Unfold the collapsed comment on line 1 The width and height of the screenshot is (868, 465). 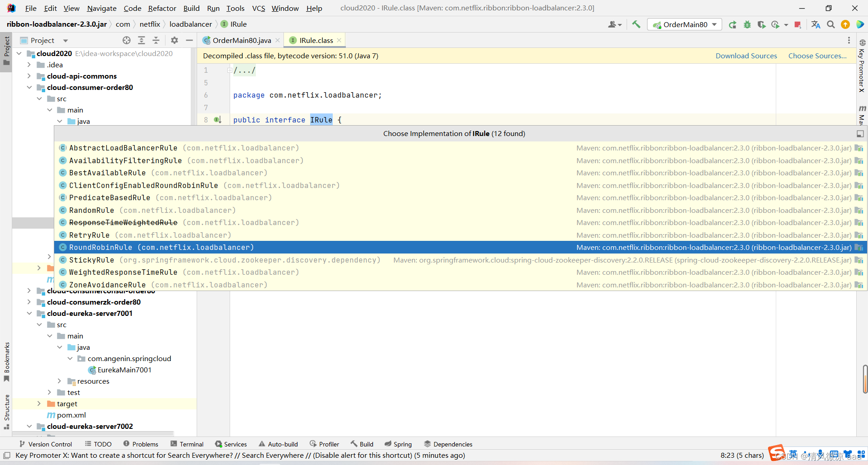pyautogui.click(x=230, y=70)
